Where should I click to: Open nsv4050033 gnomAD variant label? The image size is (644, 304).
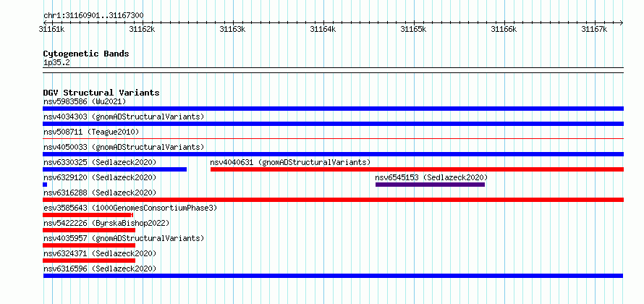coord(124,147)
